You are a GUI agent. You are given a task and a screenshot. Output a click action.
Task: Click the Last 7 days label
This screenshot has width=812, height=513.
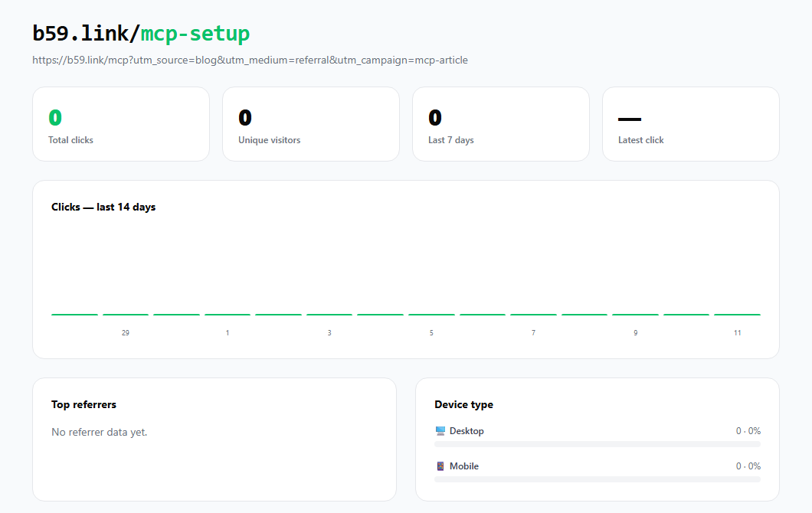click(x=451, y=140)
